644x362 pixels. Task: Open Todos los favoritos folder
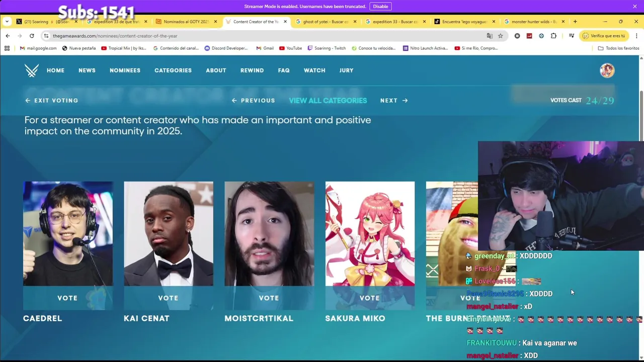click(x=618, y=48)
